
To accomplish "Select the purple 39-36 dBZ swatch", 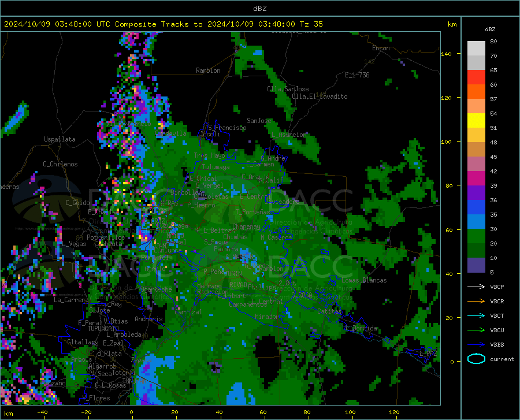I will coord(476,193).
